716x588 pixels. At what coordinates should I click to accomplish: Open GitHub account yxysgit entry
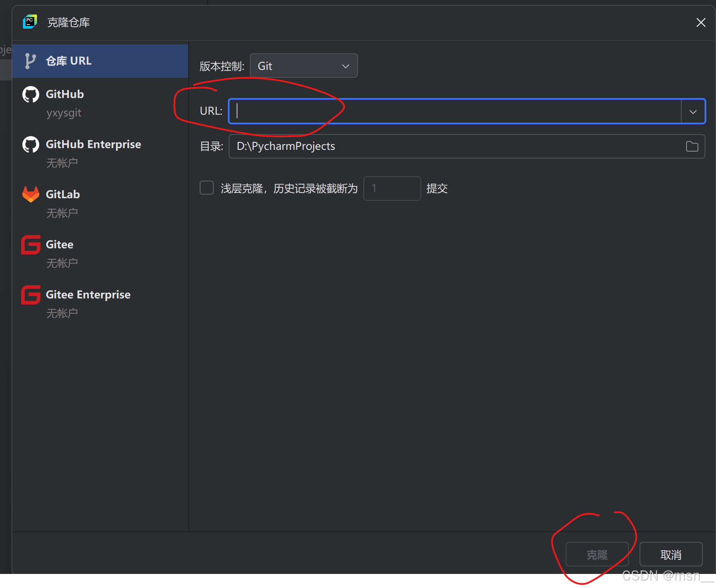coord(64,113)
